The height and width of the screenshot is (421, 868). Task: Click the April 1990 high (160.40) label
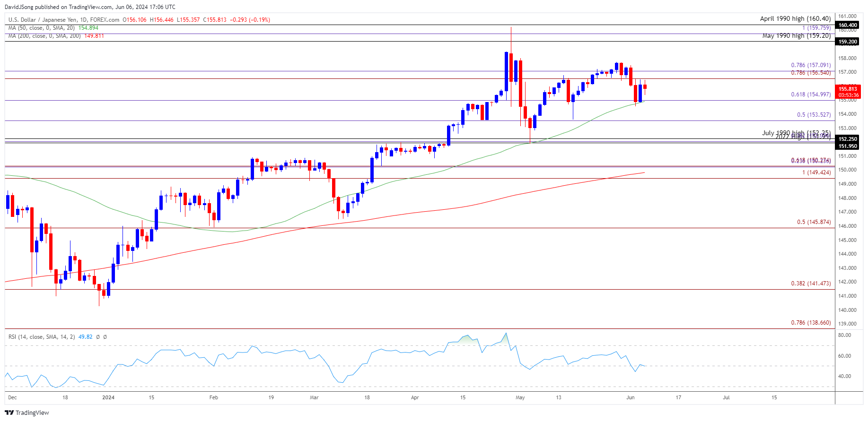point(795,18)
